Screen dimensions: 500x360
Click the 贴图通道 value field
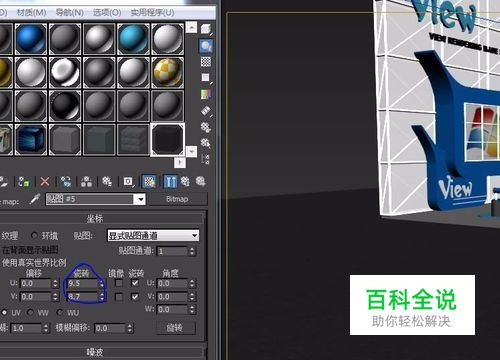[x=172, y=251]
